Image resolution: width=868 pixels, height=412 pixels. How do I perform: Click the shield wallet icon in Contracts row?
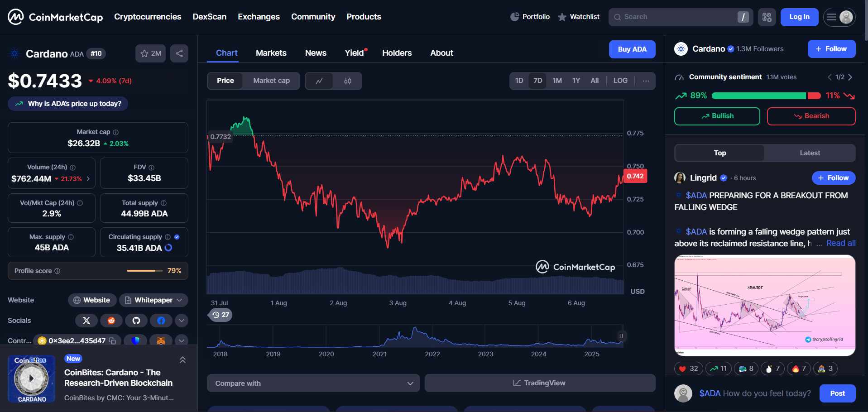pos(135,340)
